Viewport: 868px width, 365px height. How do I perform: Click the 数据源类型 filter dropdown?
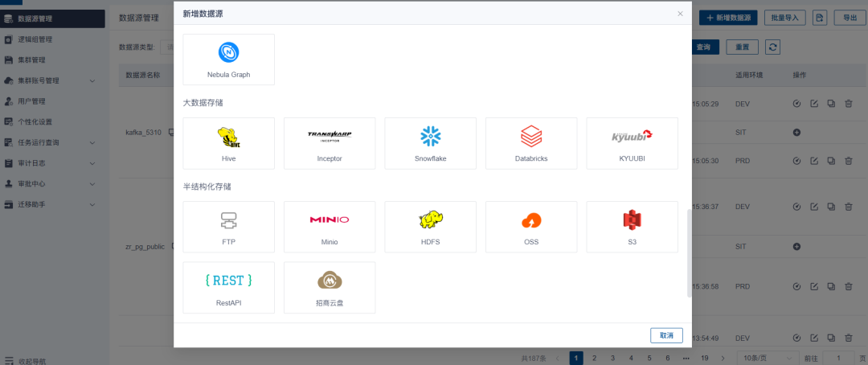pos(166,47)
